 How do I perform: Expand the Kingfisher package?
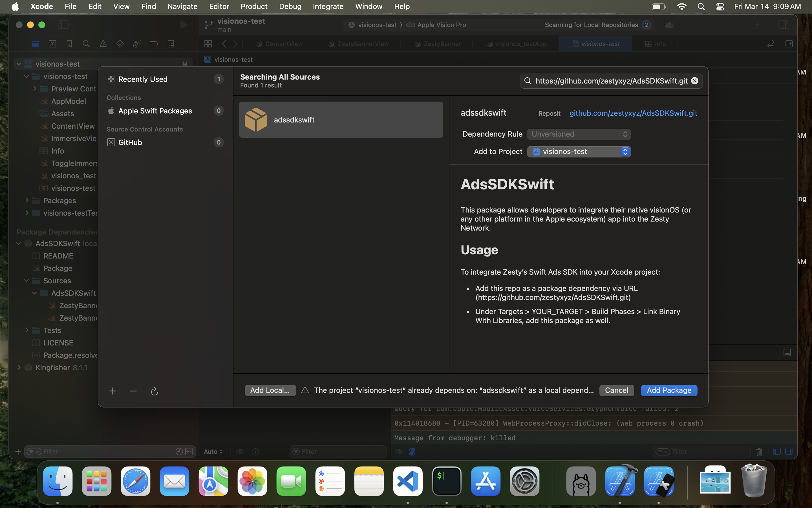point(19,367)
